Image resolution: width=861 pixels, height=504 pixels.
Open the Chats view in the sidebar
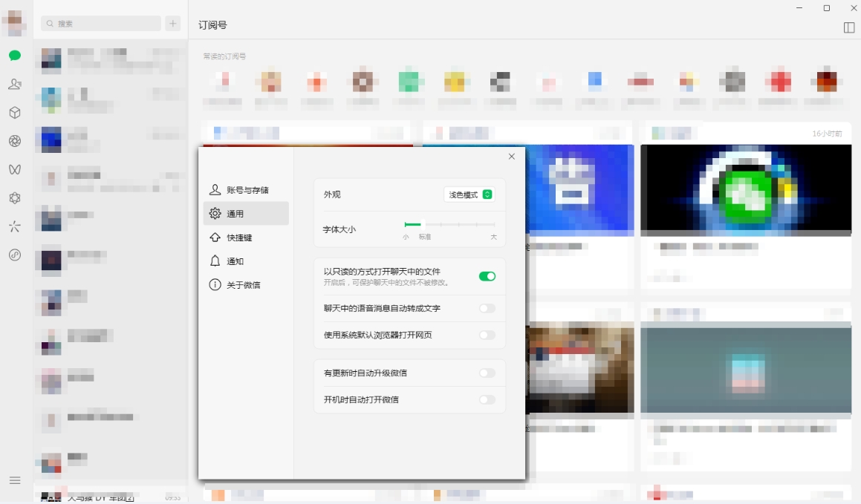click(15, 56)
